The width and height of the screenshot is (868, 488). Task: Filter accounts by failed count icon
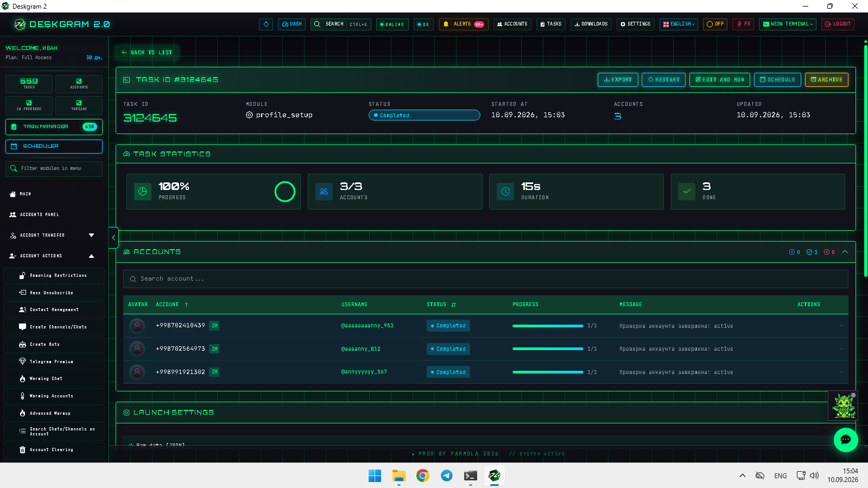click(829, 252)
